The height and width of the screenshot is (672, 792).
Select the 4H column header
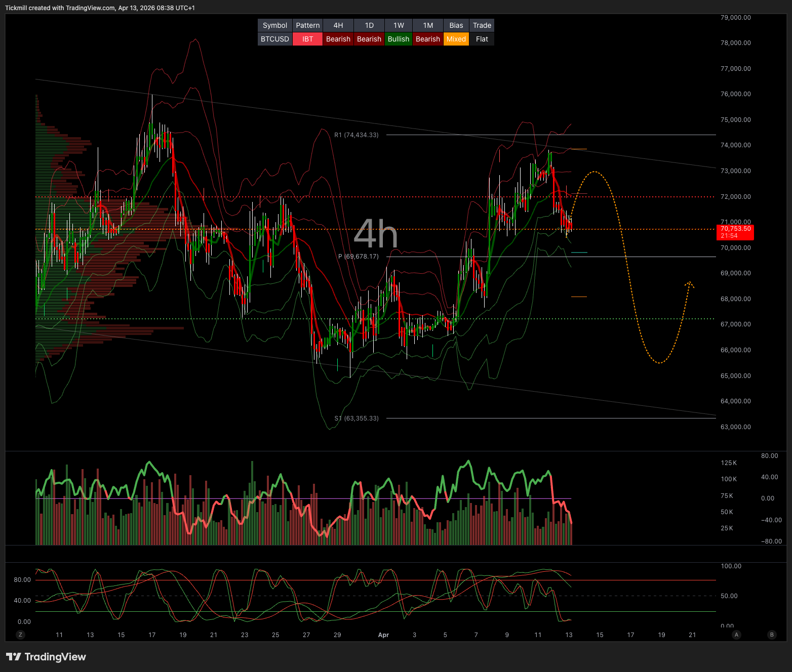tap(338, 25)
